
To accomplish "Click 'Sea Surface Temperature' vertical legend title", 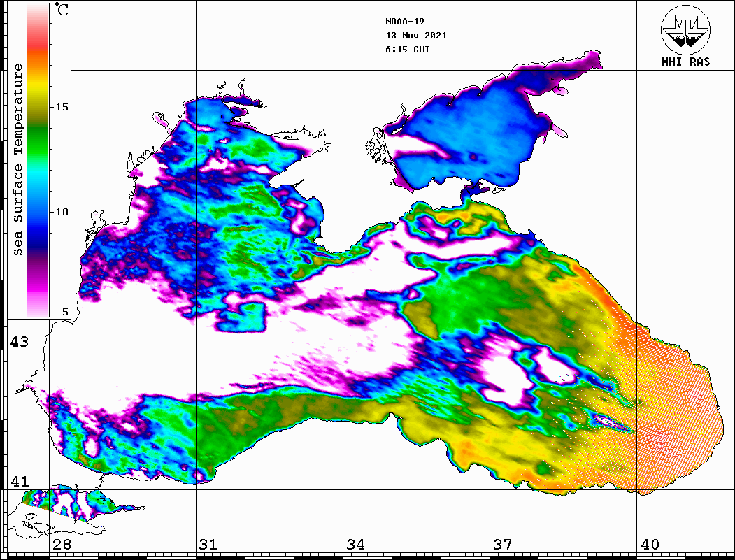I will tap(17, 159).
